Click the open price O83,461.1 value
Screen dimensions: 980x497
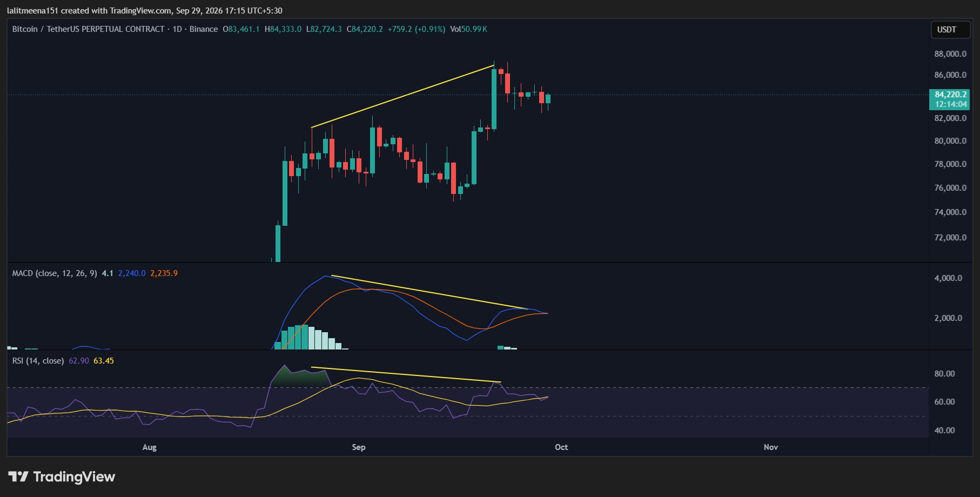[x=241, y=29]
